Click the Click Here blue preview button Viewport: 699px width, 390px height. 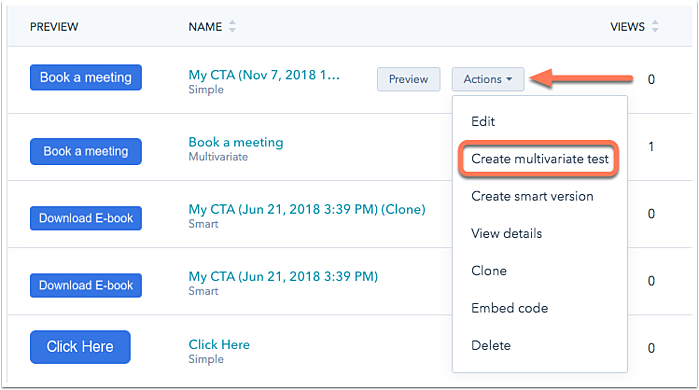pyautogui.click(x=80, y=347)
